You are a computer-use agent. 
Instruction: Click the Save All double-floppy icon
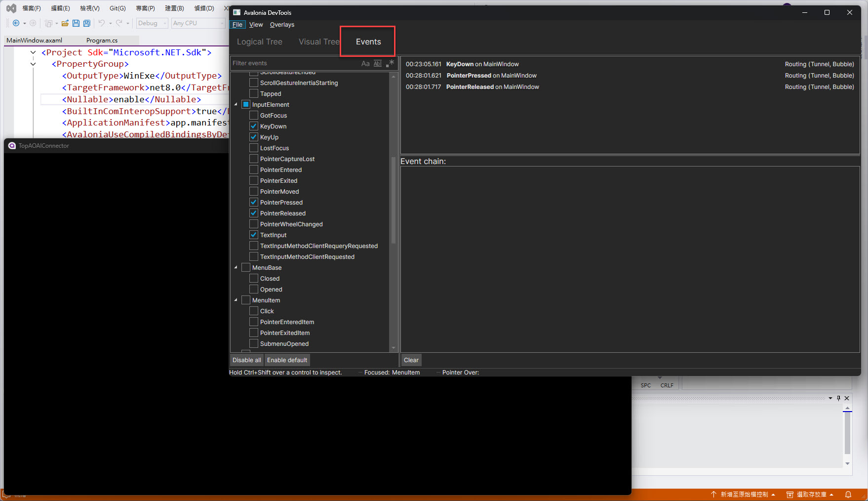point(87,23)
